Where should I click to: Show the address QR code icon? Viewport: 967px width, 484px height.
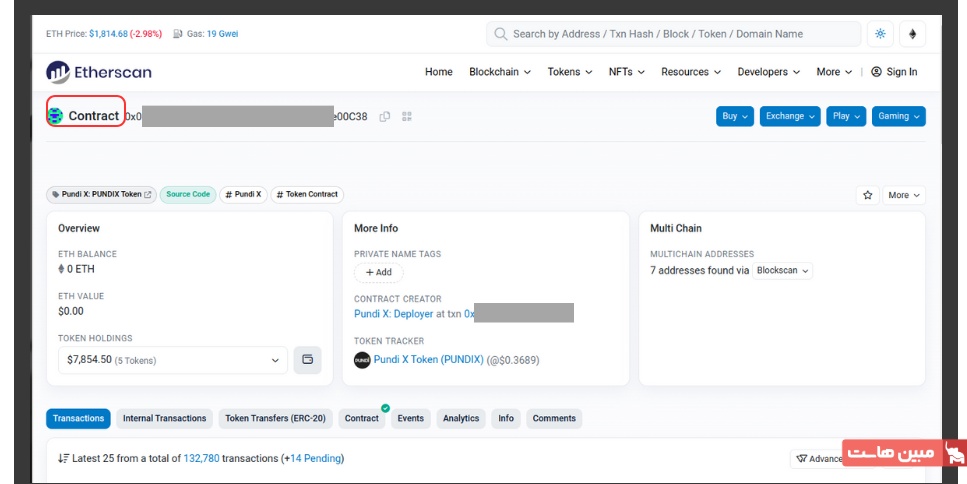tap(406, 117)
